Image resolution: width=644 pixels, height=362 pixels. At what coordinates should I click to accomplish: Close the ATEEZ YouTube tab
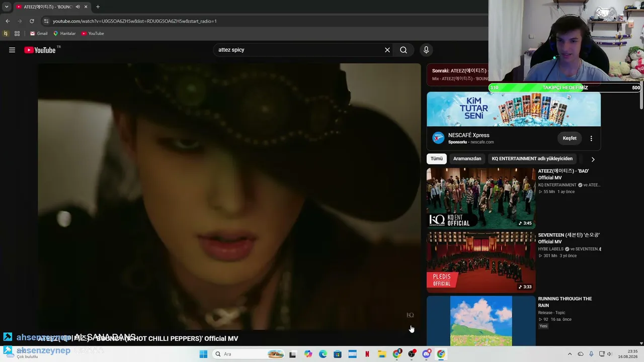coord(86,7)
